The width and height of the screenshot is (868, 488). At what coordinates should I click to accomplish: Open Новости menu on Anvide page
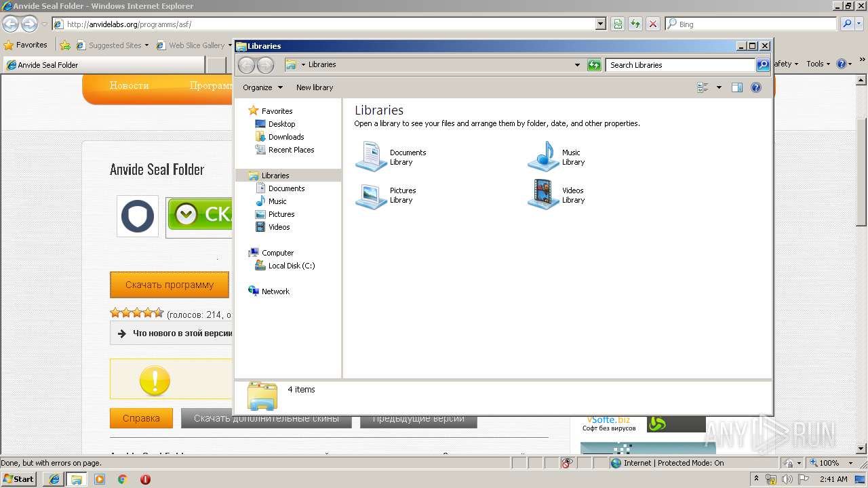tap(129, 86)
